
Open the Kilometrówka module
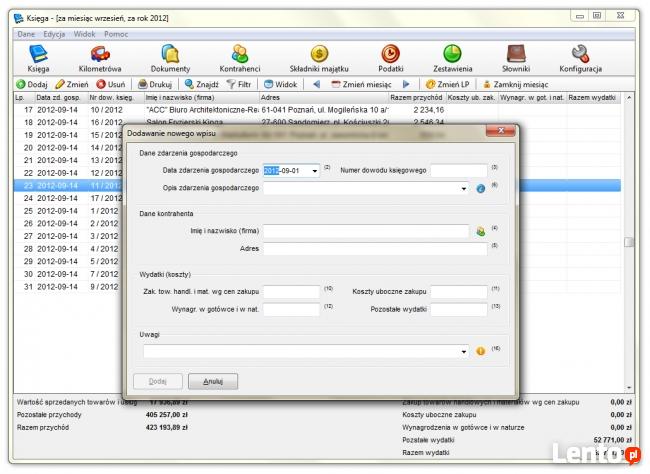tap(99, 58)
